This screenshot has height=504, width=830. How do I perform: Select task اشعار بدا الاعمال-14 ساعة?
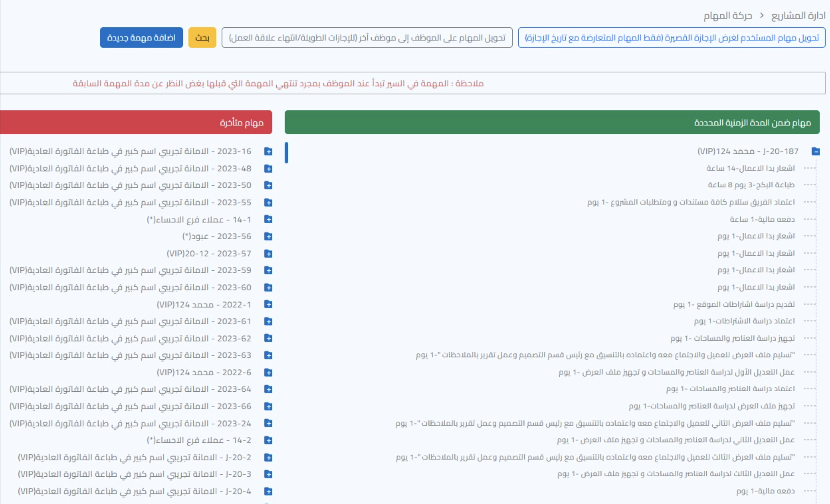click(750, 168)
